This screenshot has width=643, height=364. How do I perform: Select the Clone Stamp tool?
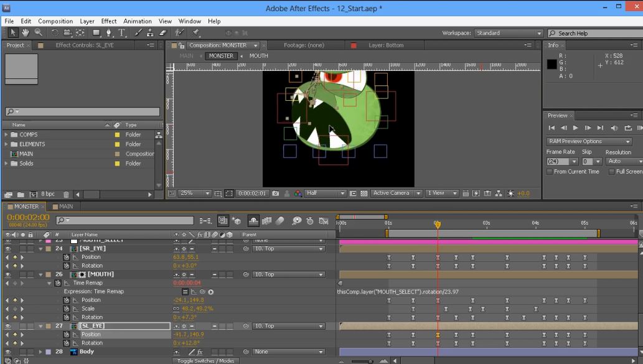coord(150,33)
